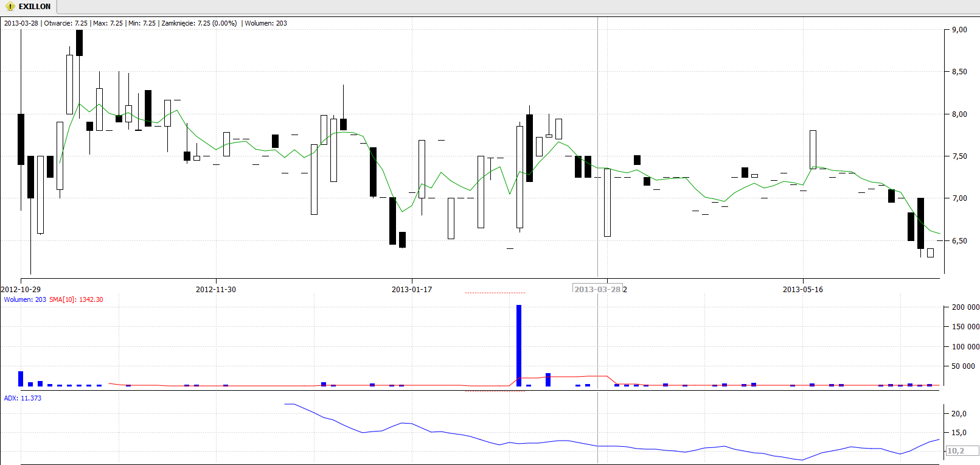Click the highlighted 2013-03-28 cursor date label
Image resolution: width=980 pixels, height=465 pixels.
tap(597, 289)
